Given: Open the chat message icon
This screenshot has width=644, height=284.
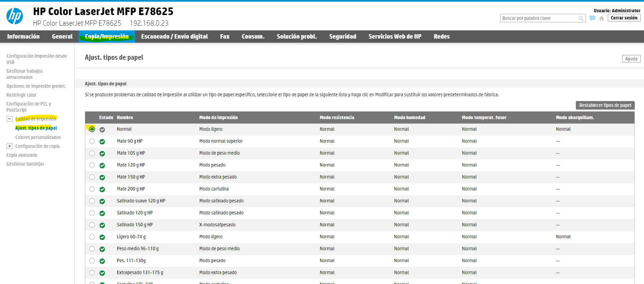Looking at the screenshot, I should (593, 18).
